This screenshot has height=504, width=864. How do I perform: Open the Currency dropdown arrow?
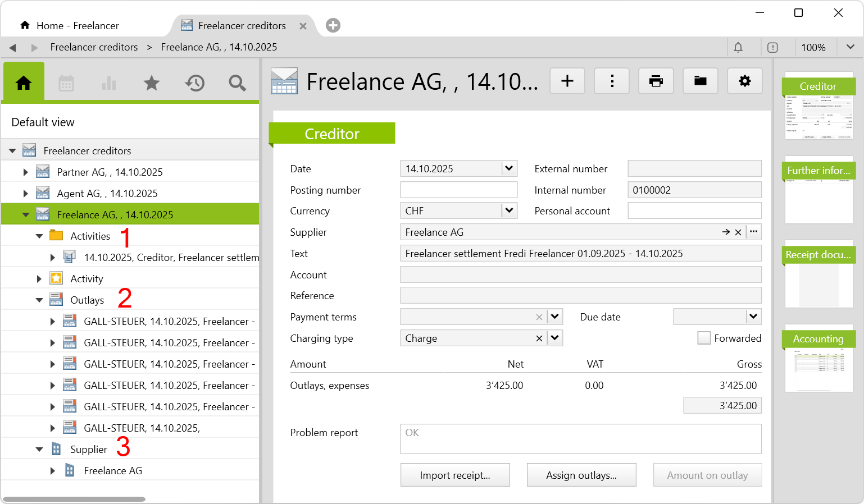coord(509,211)
